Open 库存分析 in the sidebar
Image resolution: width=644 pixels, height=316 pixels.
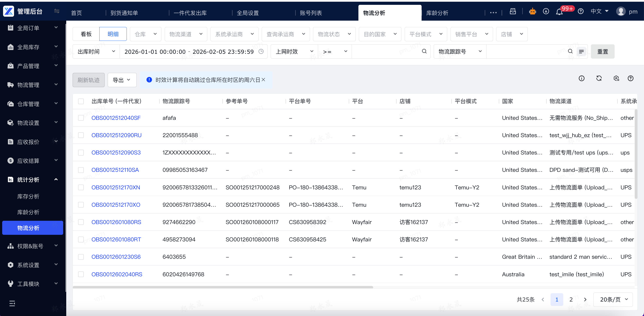28,196
